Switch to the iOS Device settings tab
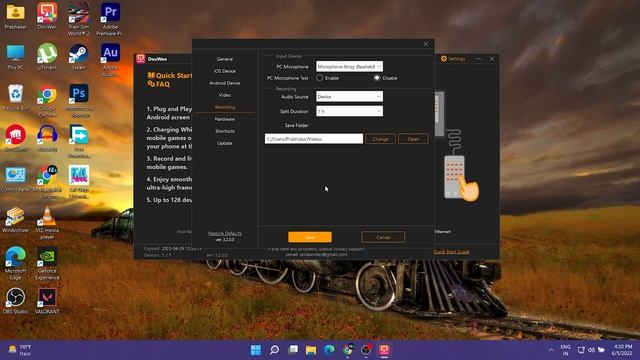The width and height of the screenshot is (640, 360). click(x=225, y=71)
